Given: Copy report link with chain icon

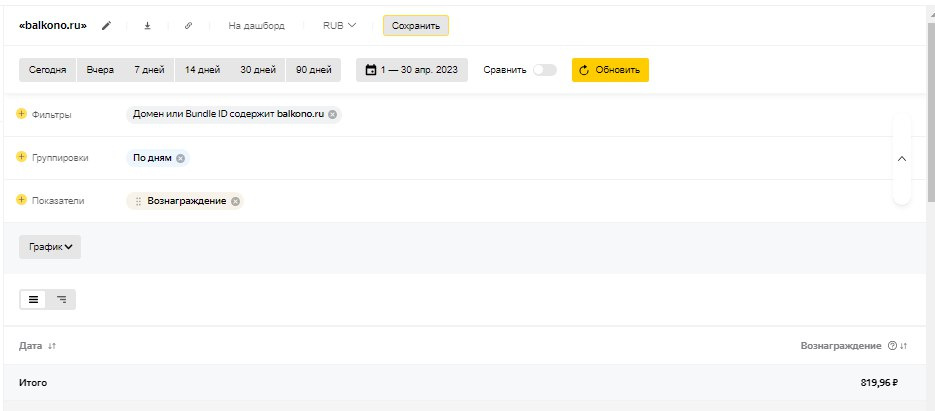Looking at the screenshot, I should 188,26.
